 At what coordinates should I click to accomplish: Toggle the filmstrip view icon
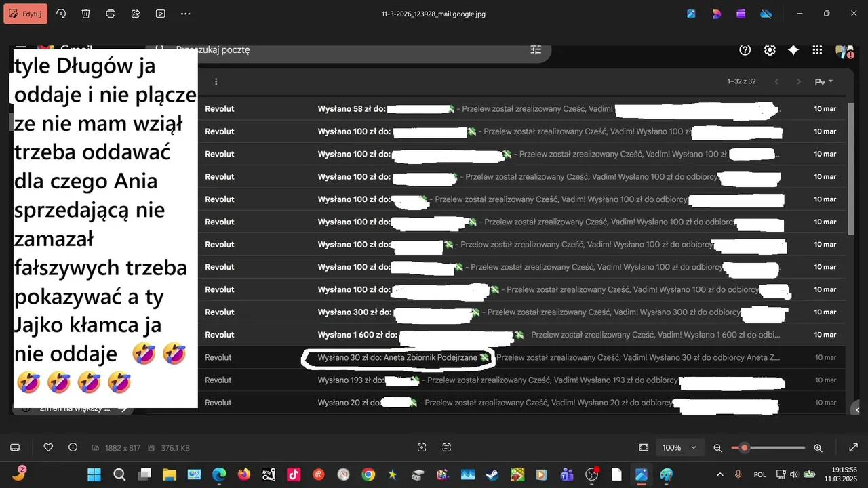(x=15, y=447)
